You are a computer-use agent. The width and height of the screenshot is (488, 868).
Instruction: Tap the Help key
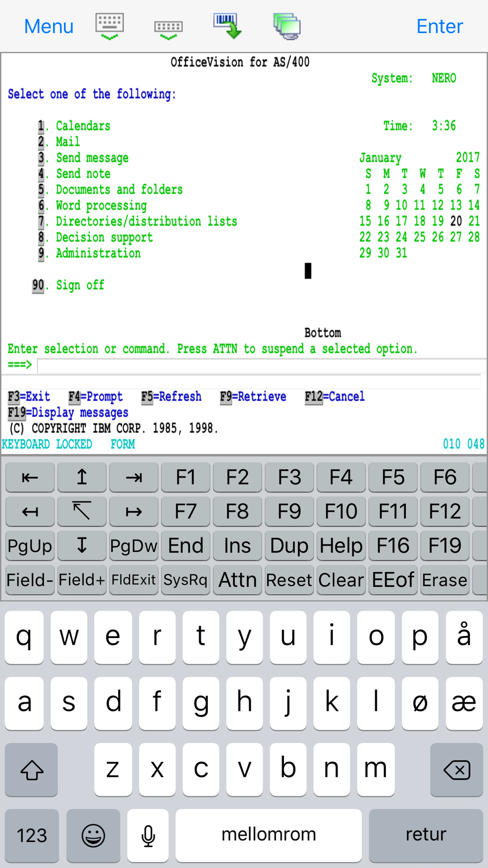[341, 546]
